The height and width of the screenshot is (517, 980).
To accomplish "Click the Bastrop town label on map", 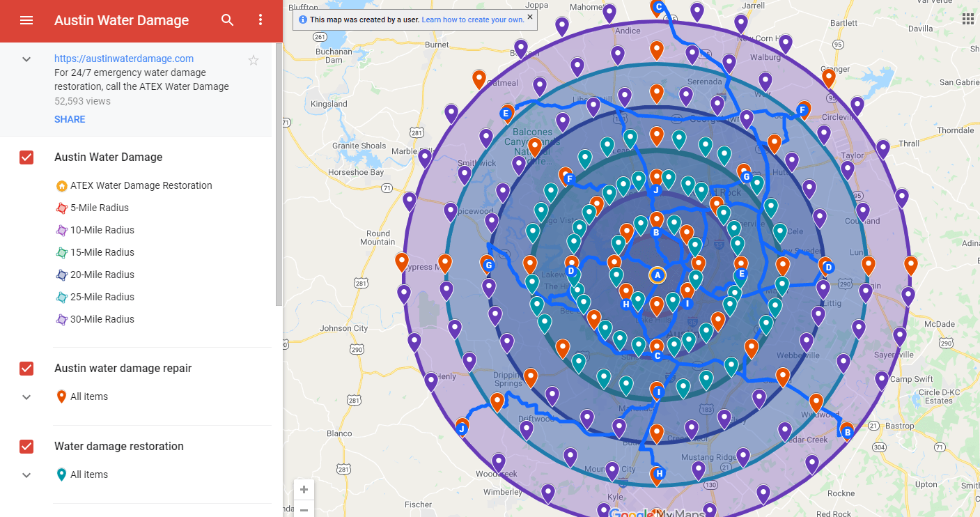I will pos(900,426).
